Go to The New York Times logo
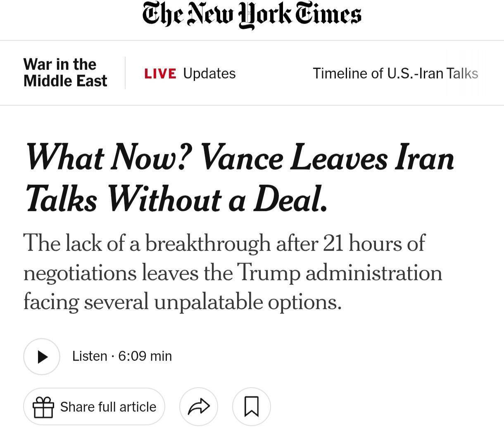 pos(252,15)
